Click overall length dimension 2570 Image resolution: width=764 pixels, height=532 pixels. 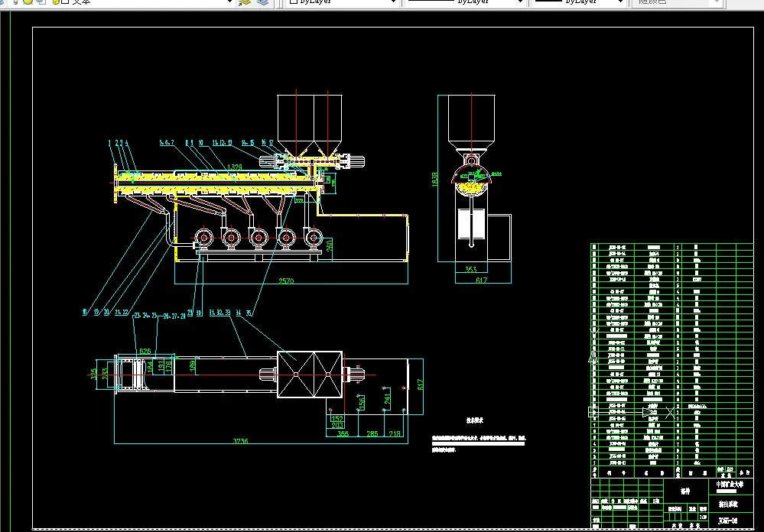[286, 281]
